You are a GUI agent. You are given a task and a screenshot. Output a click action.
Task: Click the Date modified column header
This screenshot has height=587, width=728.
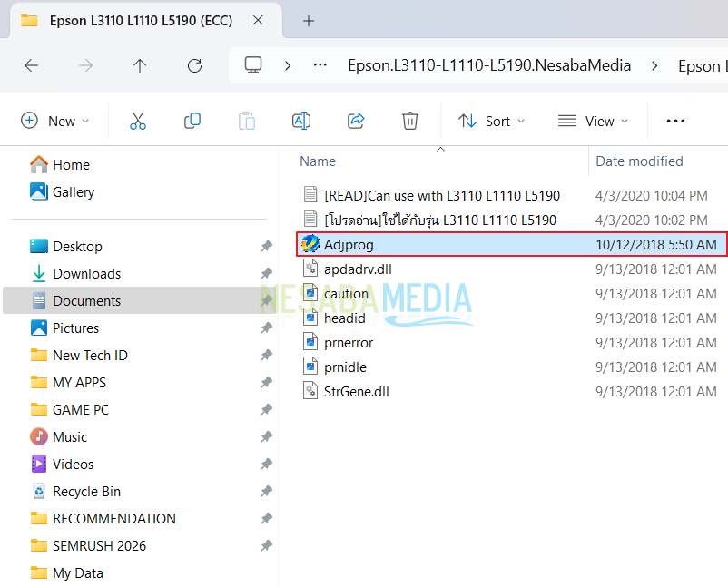coord(639,161)
